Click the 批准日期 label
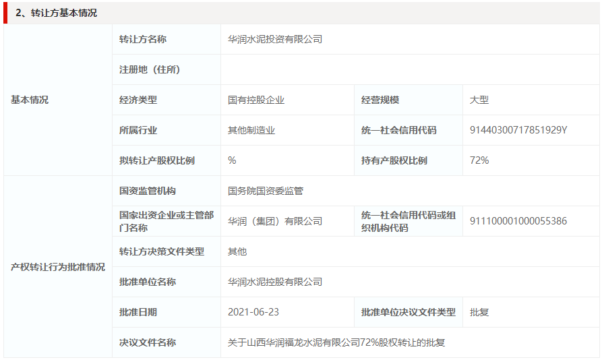The image size is (602, 364). [138, 312]
